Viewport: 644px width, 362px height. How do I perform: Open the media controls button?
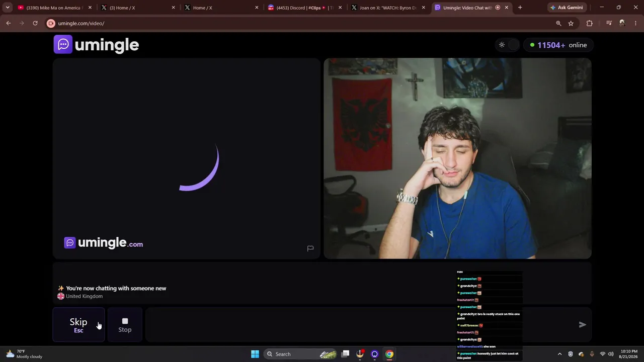pos(609,23)
